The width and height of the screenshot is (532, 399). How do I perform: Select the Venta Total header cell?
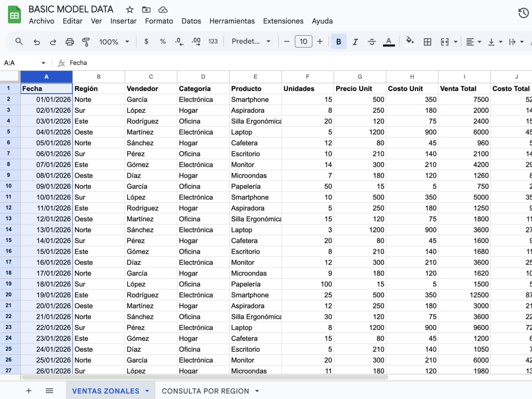pos(464,88)
